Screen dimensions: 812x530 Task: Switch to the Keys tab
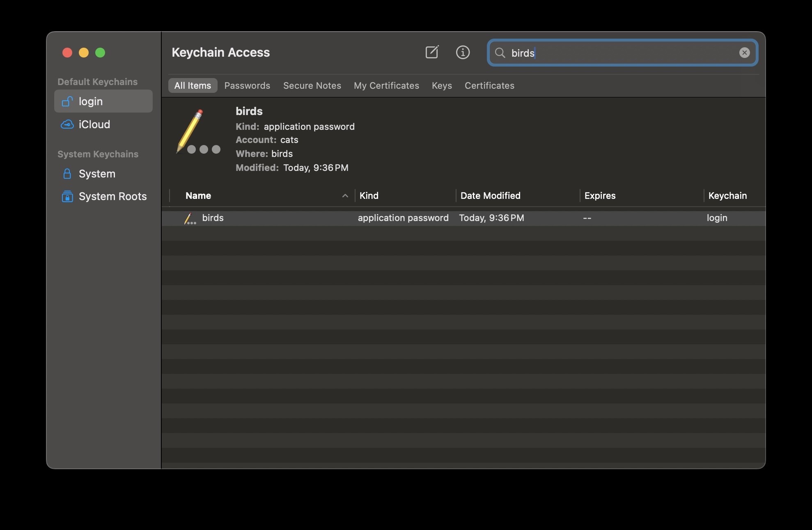coord(442,85)
